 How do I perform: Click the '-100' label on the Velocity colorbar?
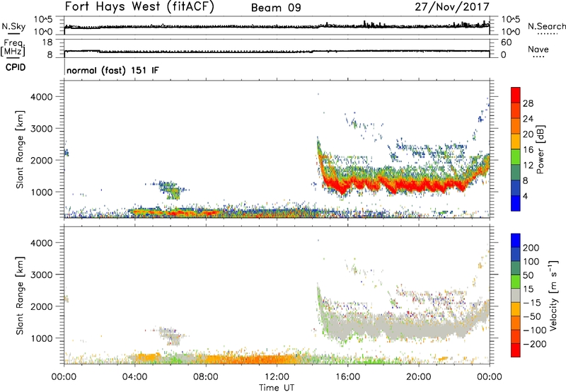pyautogui.click(x=535, y=330)
